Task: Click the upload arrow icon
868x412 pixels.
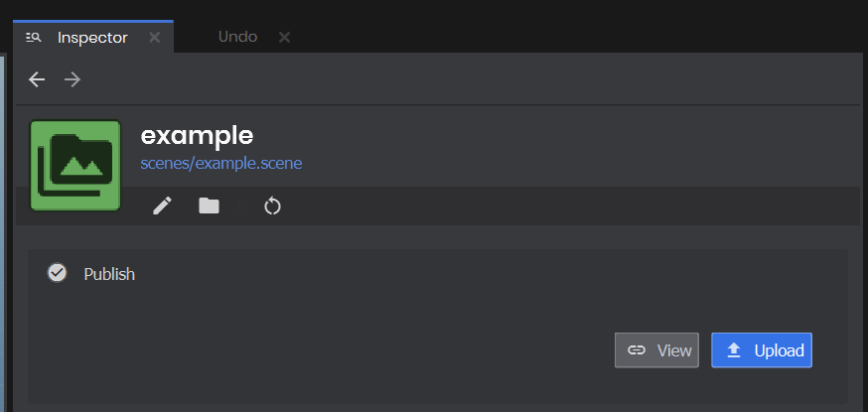Action: point(734,350)
